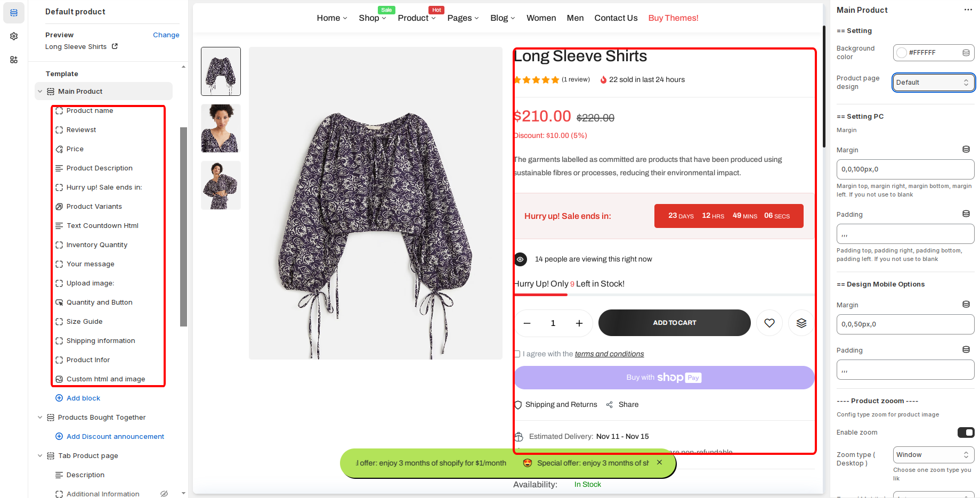Click the ADD TO CART button
The image size is (980, 498).
tap(674, 323)
